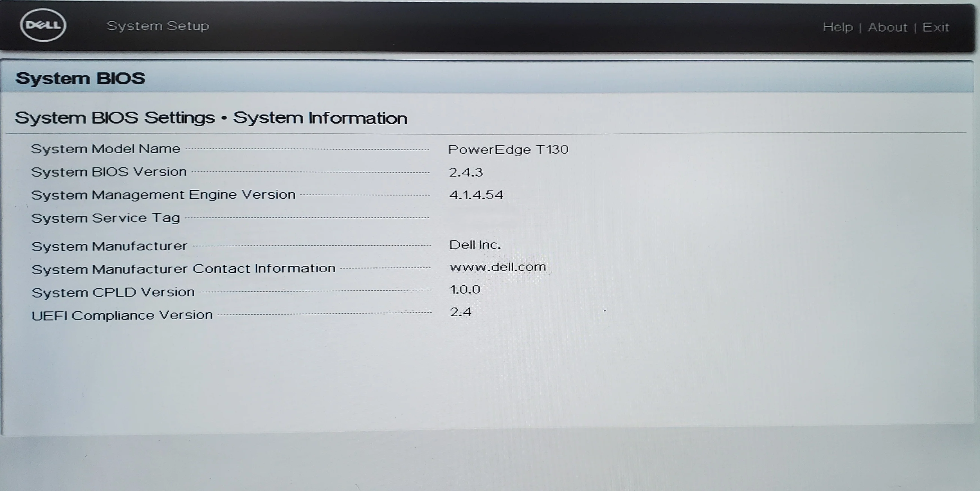Select the PowerEdge T130 value
The image size is (980, 491).
click(x=508, y=149)
